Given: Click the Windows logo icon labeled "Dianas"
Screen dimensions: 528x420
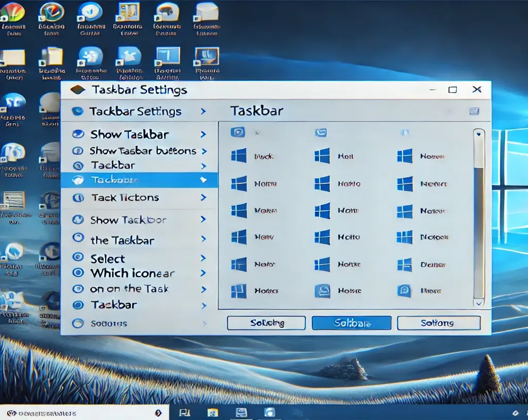Looking at the screenshot, I should pos(404,265).
